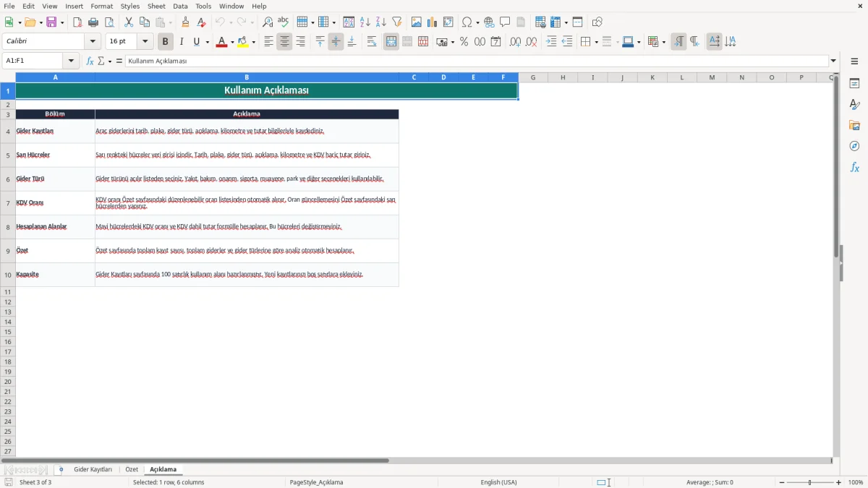Viewport: 868px width, 488px height.
Task: Insert Hyperlink icon
Action: point(490,22)
